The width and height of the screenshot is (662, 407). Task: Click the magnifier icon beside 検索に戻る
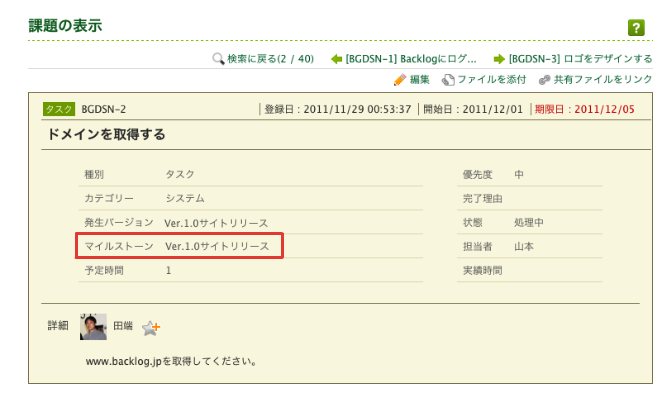(x=218, y=59)
